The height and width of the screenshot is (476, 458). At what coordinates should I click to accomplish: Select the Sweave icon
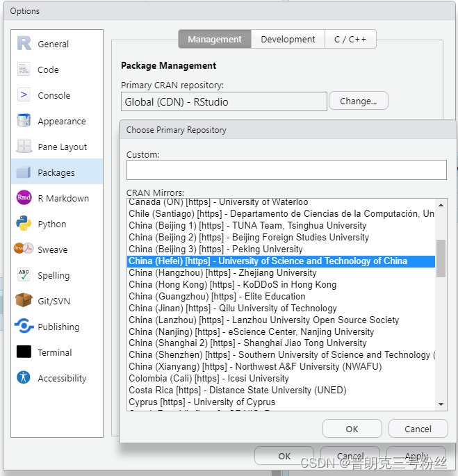[24, 249]
